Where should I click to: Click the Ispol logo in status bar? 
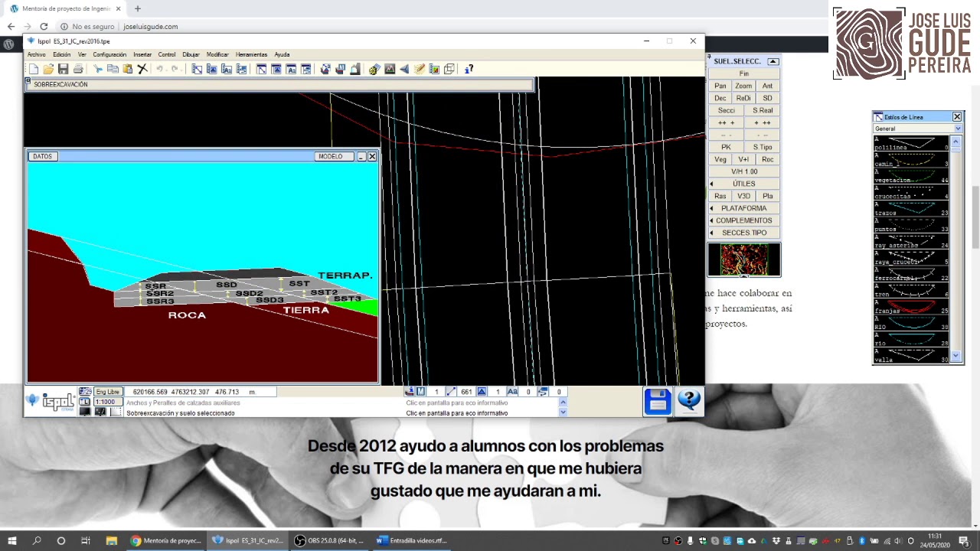coord(51,401)
